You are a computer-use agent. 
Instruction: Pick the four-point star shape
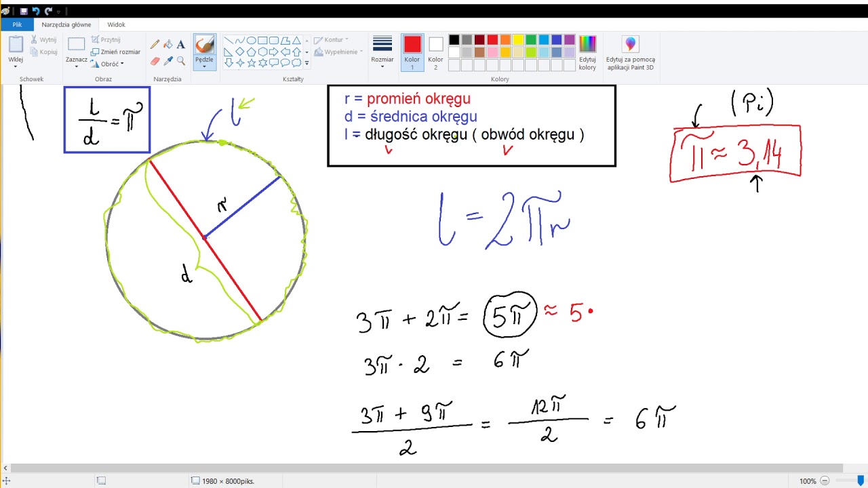click(x=239, y=63)
